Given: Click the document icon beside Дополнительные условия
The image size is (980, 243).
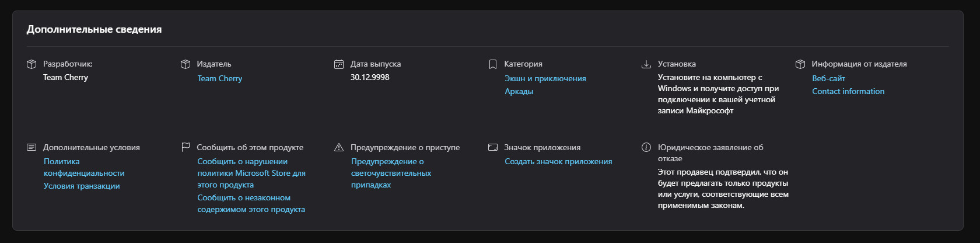Looking at the screenshot, I should [32, 147].
